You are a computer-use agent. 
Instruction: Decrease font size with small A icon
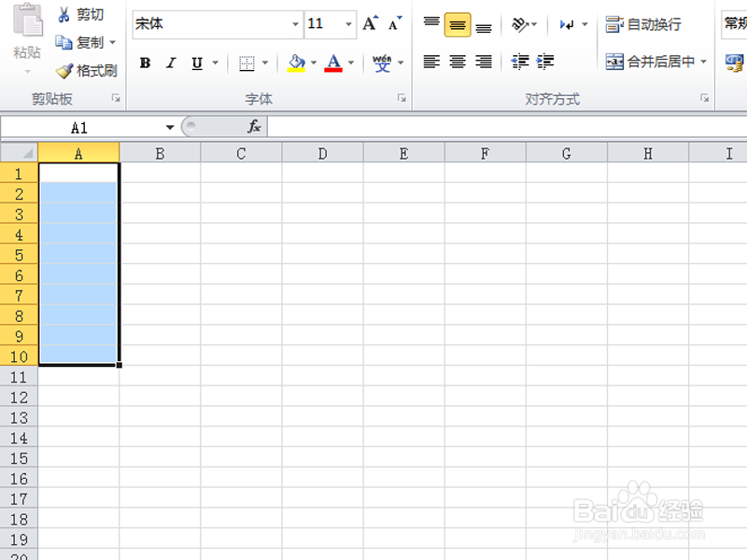click(395, 23)
